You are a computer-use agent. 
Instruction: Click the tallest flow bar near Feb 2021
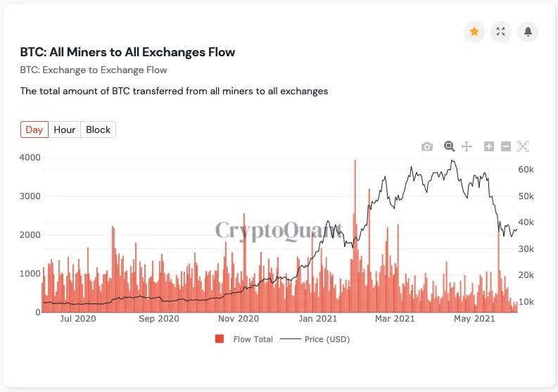[355, 236]
